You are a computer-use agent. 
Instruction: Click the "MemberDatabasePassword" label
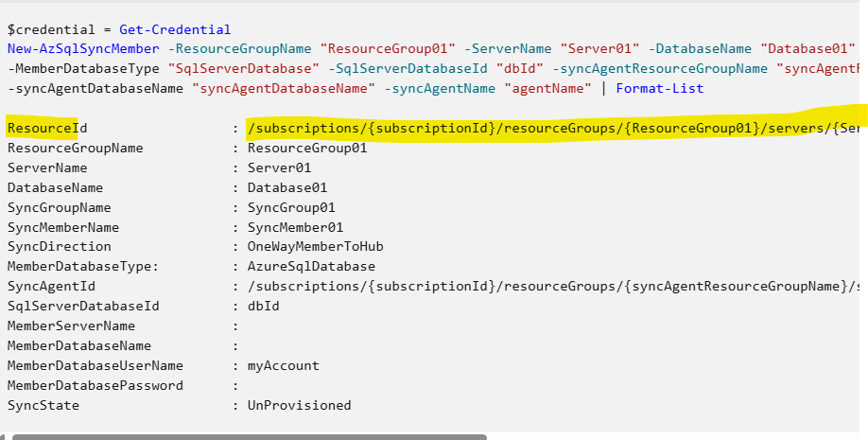[x=95, y=386]
